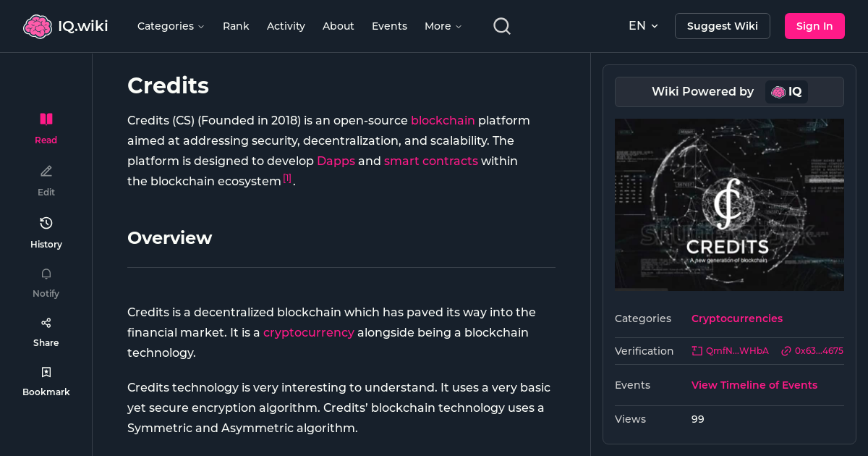Viewport: 868px width, 456px height.
Task: Open the search magnifier icon
Action: point(501,25)
